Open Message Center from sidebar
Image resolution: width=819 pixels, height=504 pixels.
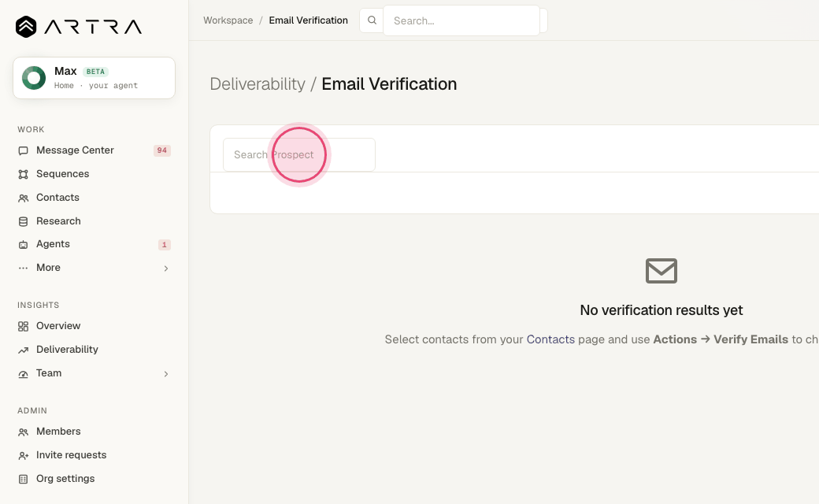click(x=94, y=150)
